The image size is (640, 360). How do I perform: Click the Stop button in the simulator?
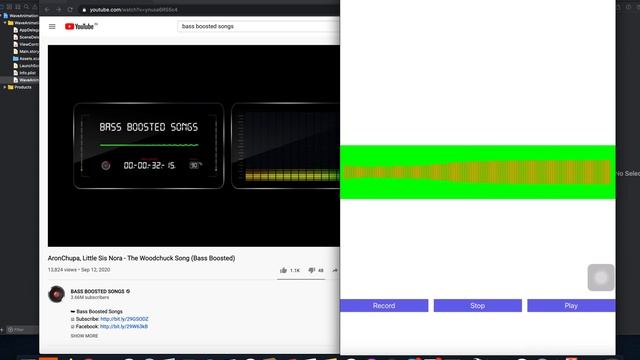478,306
